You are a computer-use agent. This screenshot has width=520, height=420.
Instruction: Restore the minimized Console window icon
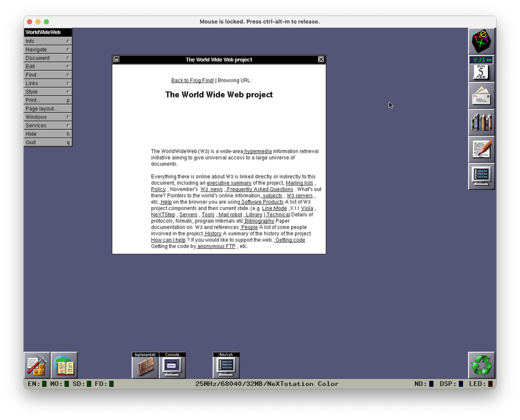pyautogui.click(x=172, y=365)
